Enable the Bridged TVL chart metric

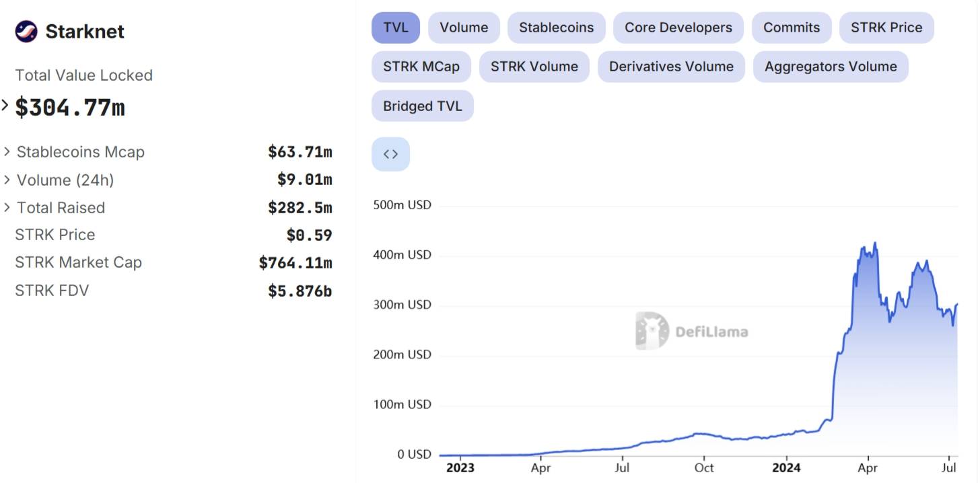point(423,106)
